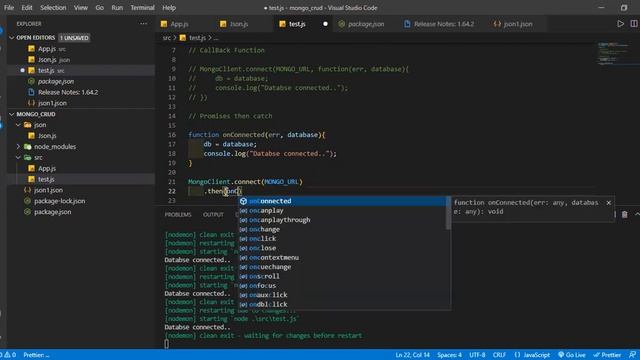The width and height of the screenshot is (640, 360).
Task: Open the View menu
Action: 80,8
